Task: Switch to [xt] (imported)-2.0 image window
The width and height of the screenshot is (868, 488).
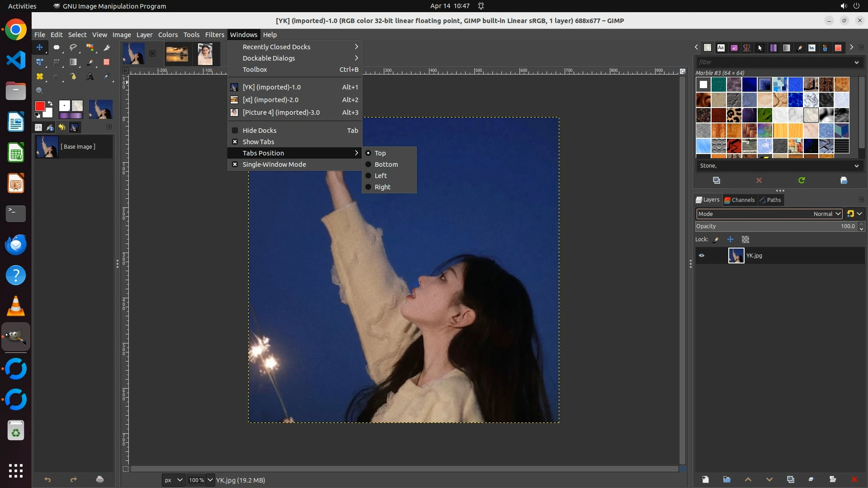Action: pyautogui.click(x=270, y=100)
